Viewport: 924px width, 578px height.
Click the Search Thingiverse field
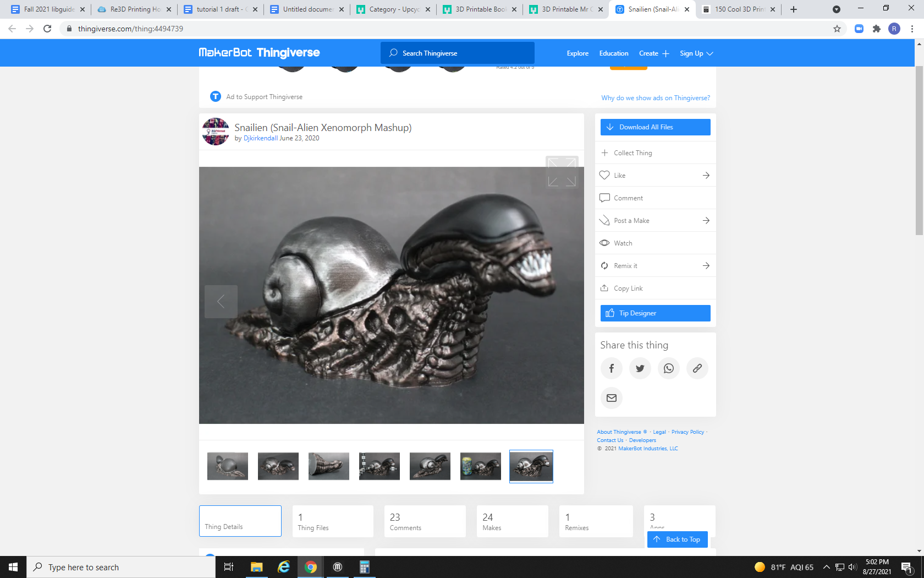pos(458,53)
